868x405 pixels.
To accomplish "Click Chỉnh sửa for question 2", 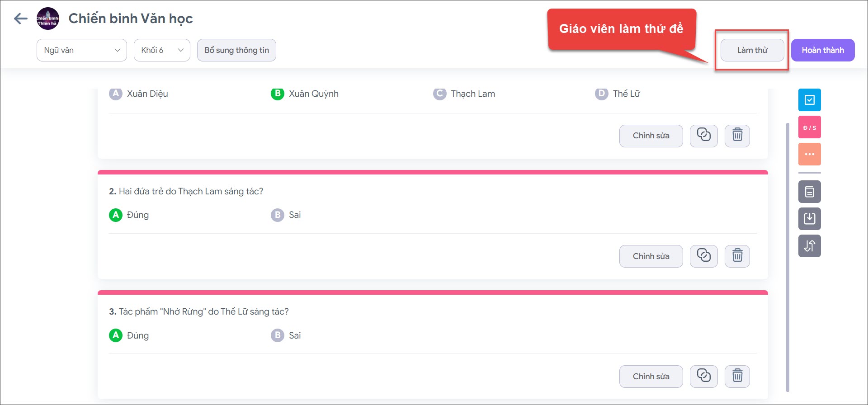I will pyautogui.click(x=651, y=256).
